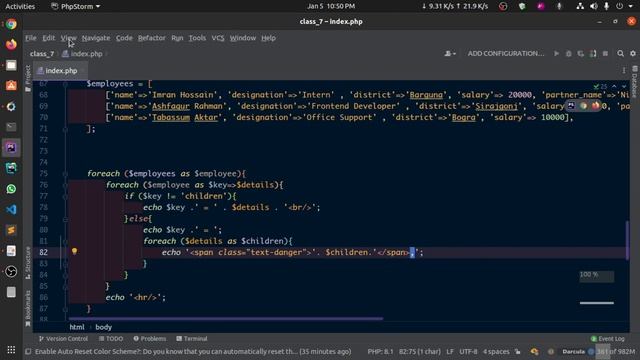Screen dimensions: 640x360
Task: Click the horizontal editor scrollbar
Action: click(x=226, y=318)
